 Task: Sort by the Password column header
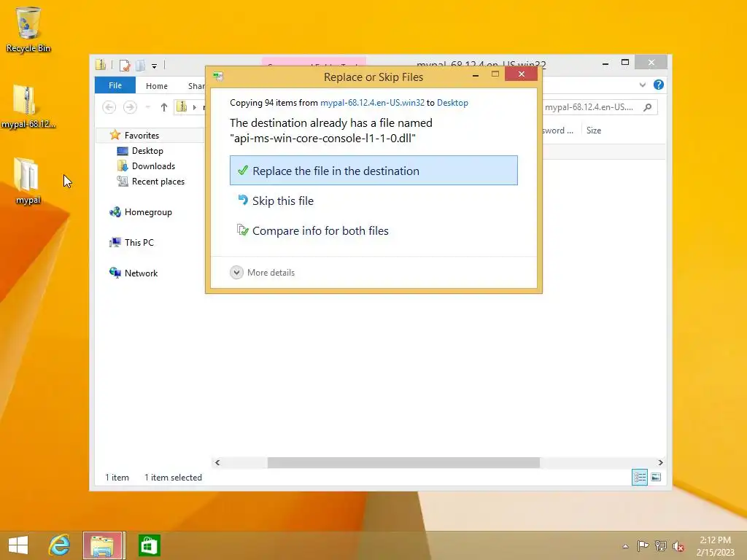tap(558, 131)
